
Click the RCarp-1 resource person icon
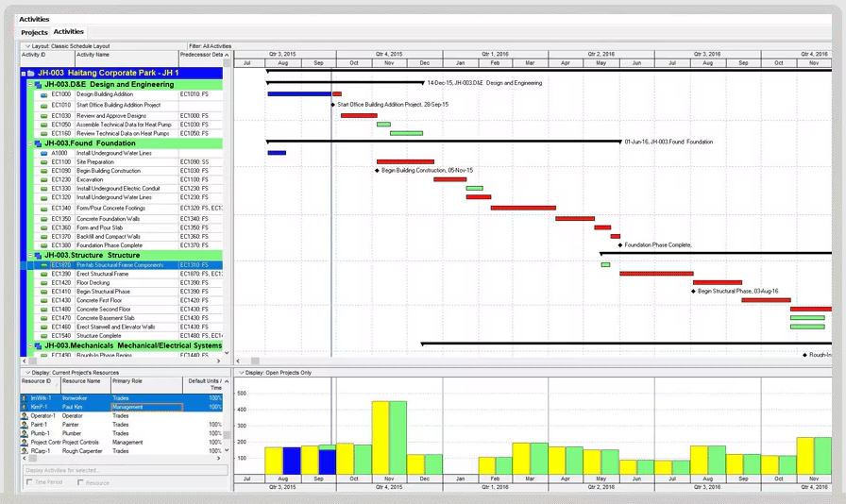[25, 451]
